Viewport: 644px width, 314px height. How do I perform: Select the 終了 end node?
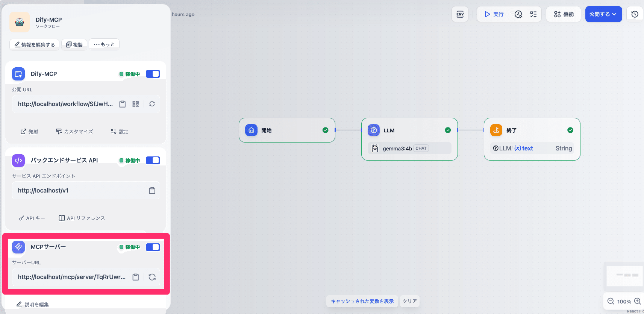coord(532,139)
